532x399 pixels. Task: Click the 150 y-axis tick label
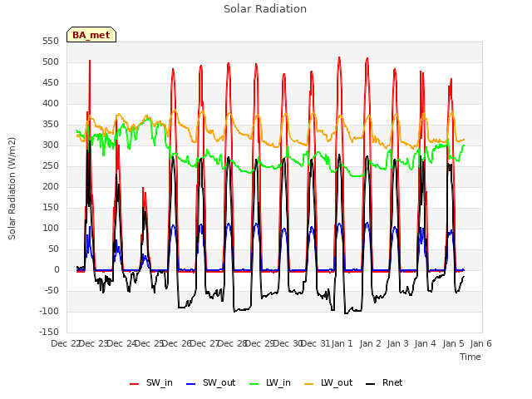point(51,207)
